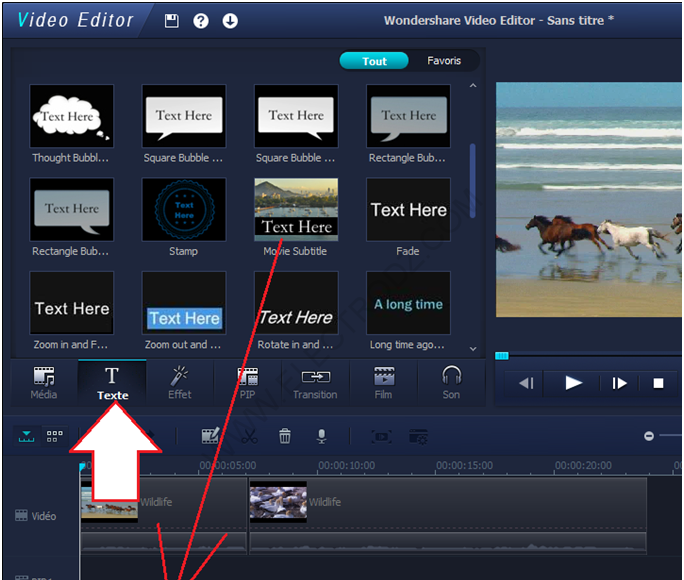Click up arrow of template list scrollbar
The width and height of the screenshot is (684, 580).
tap(473, 85)
